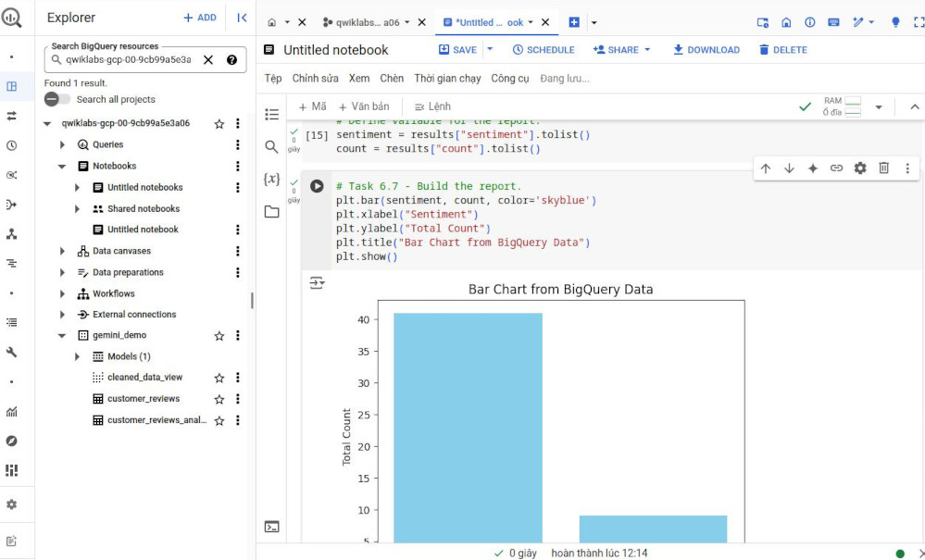The image size is (925, 560).
Task: Open the notebook table of contents icon
Action: (x=271, y=115)
